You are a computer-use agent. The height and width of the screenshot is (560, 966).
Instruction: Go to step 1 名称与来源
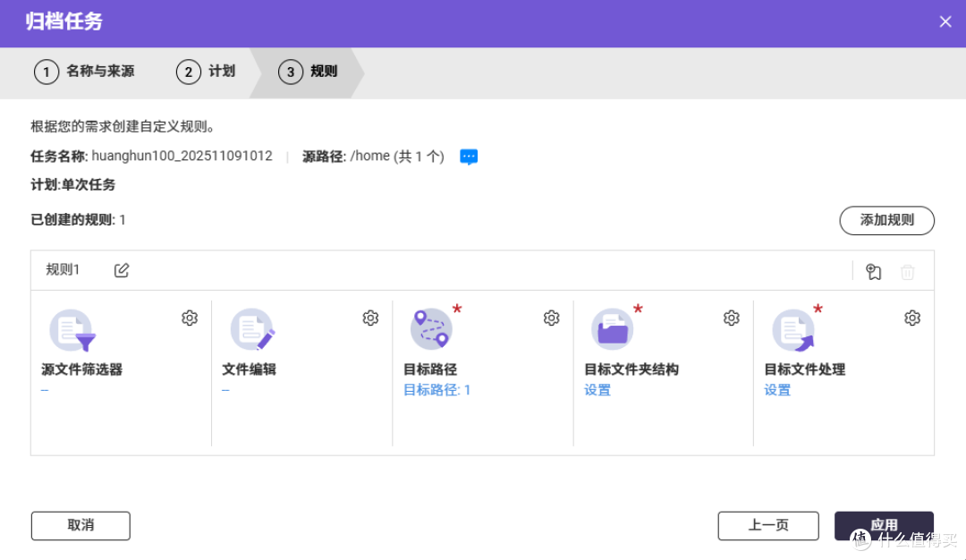point(84,72)
